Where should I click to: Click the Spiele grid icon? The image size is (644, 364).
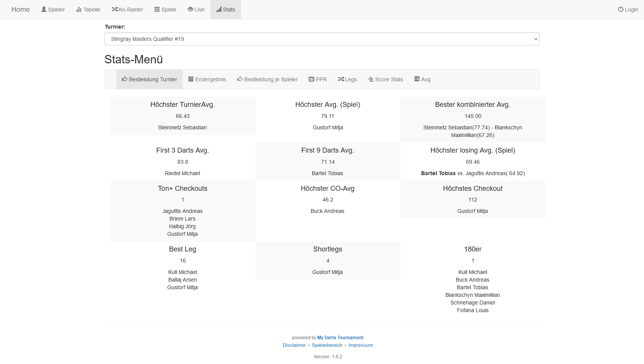157,9
